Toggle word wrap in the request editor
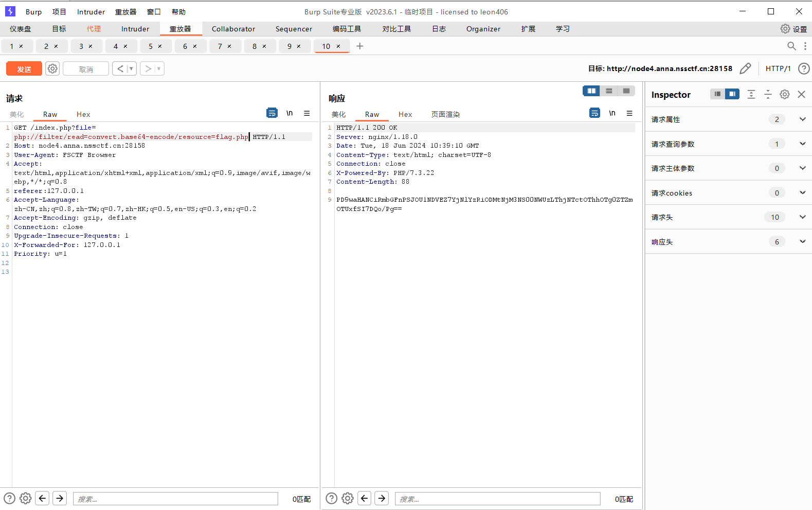The width and height of the screenshot is (812, 510). pos(272,113)
